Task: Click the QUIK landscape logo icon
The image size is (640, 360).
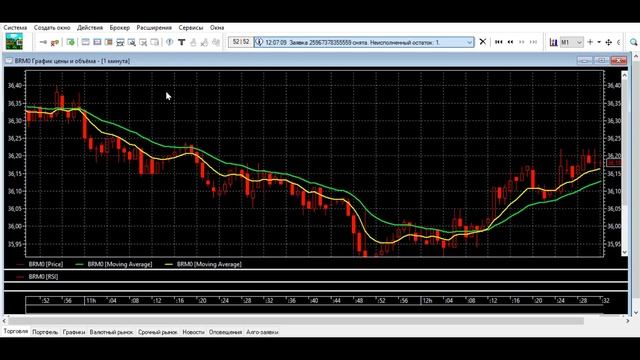Action: (x=14, y=42)
